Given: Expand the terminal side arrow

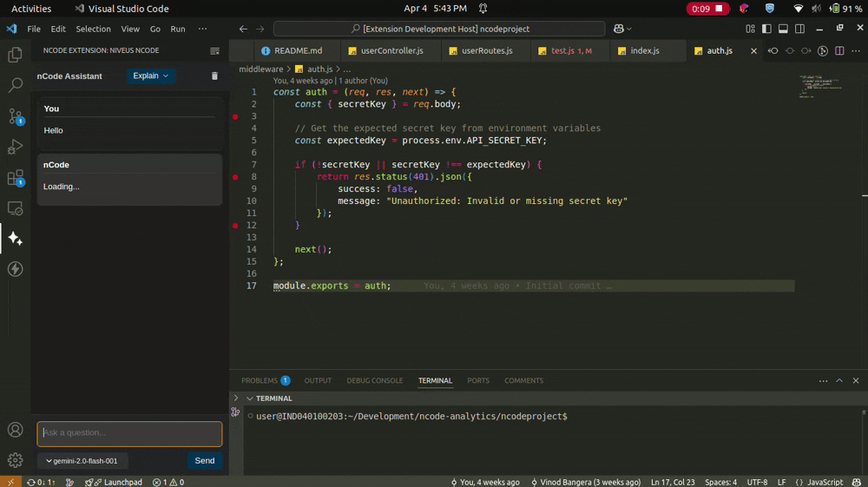Looking at the screenshot, I should pos(236,398).
